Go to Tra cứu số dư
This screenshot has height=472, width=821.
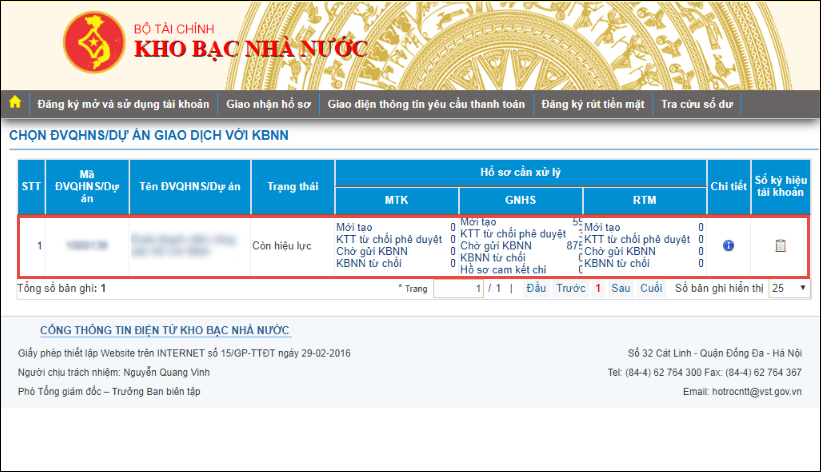pyautogui.click(x=697, y=103)
